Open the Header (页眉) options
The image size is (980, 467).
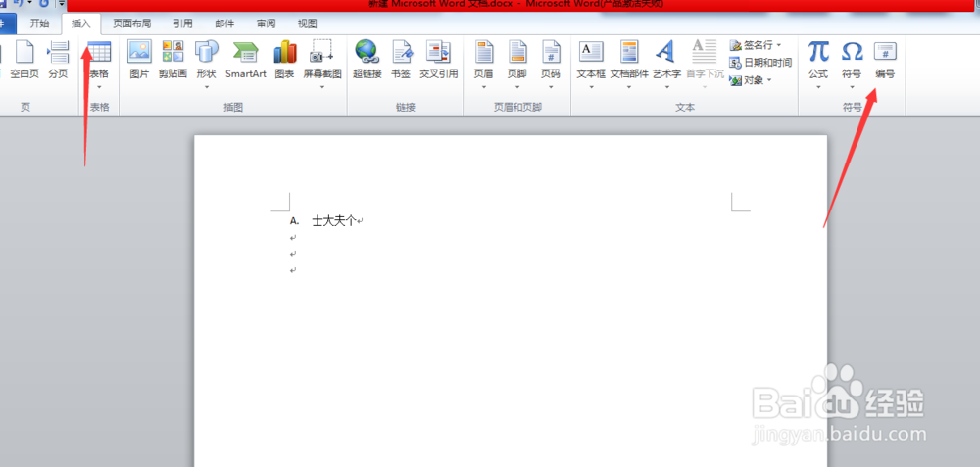click(x=484, y=61)
